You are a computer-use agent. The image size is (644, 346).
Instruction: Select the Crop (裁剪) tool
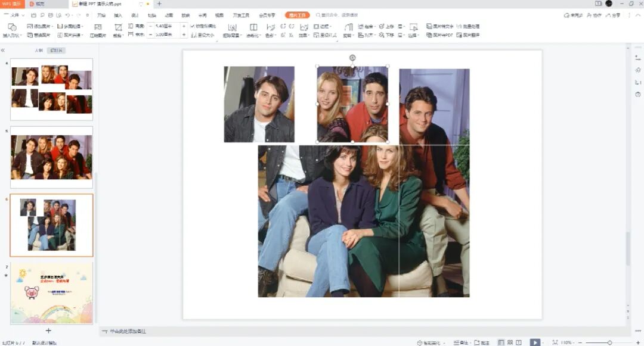(118, 30)
